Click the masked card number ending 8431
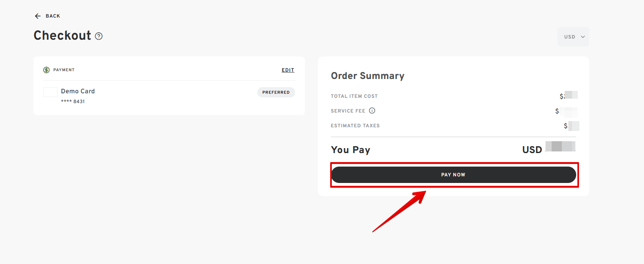 click(x=73, y=102)
